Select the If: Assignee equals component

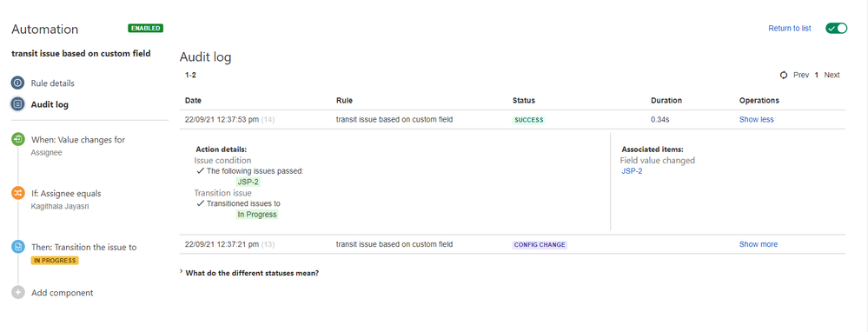coord(66,194)
